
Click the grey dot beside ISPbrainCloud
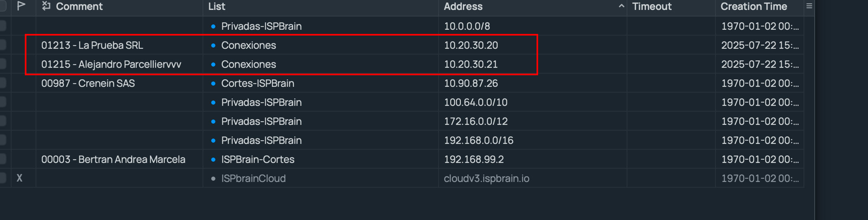click(x=213, y=179)
